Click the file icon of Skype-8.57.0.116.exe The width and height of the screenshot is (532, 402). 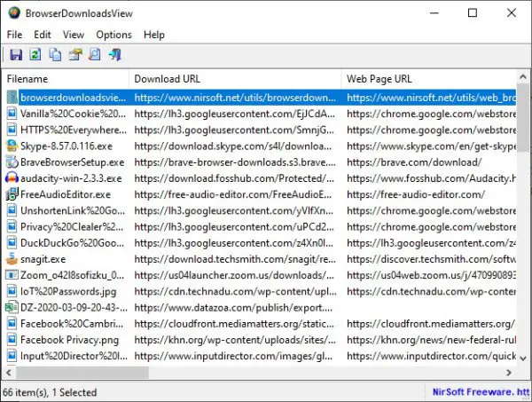(12, 146)
